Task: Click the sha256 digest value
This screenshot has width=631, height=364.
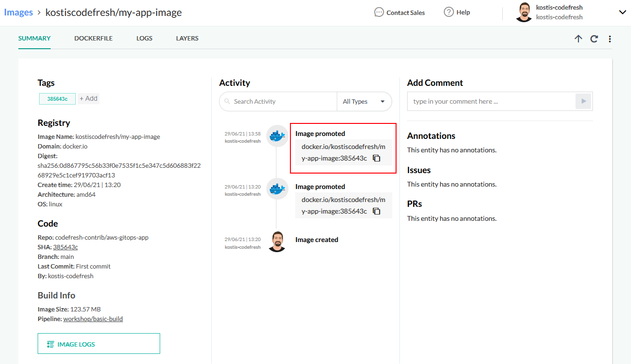Action: pyautogui.click(x=119, y=171)
